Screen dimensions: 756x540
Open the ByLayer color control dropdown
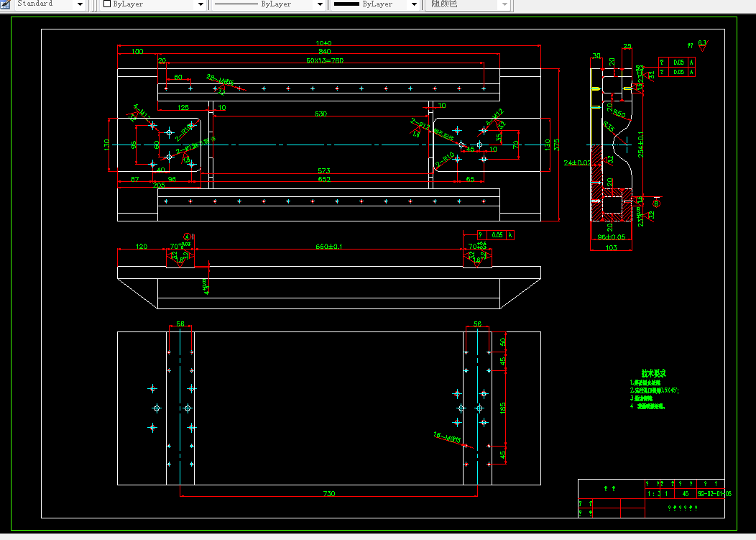click(154, 4)
